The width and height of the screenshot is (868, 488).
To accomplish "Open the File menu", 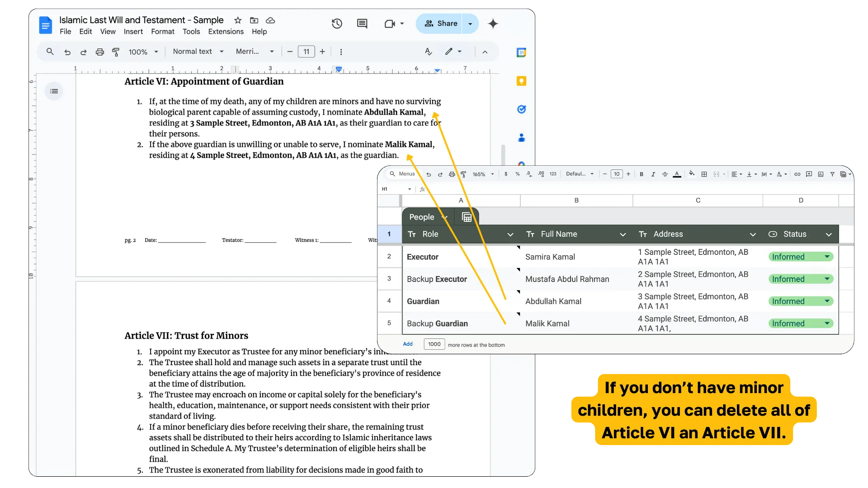I will point(65,32).
